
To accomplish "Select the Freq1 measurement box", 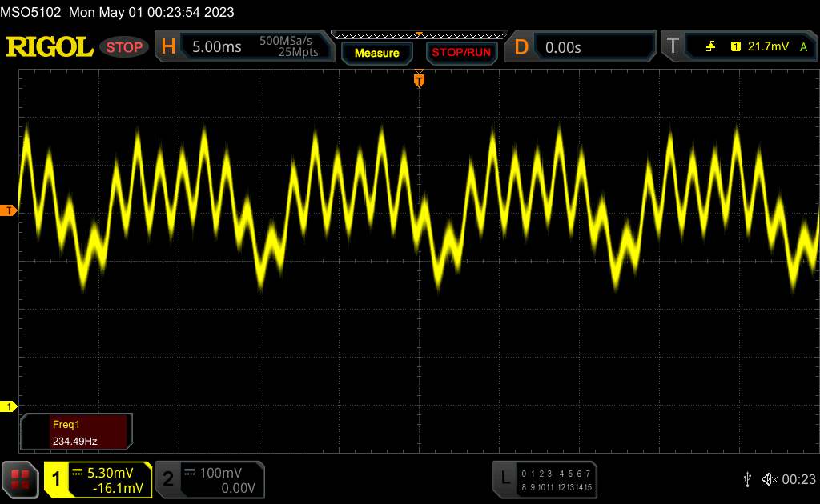I will point(76,432).
